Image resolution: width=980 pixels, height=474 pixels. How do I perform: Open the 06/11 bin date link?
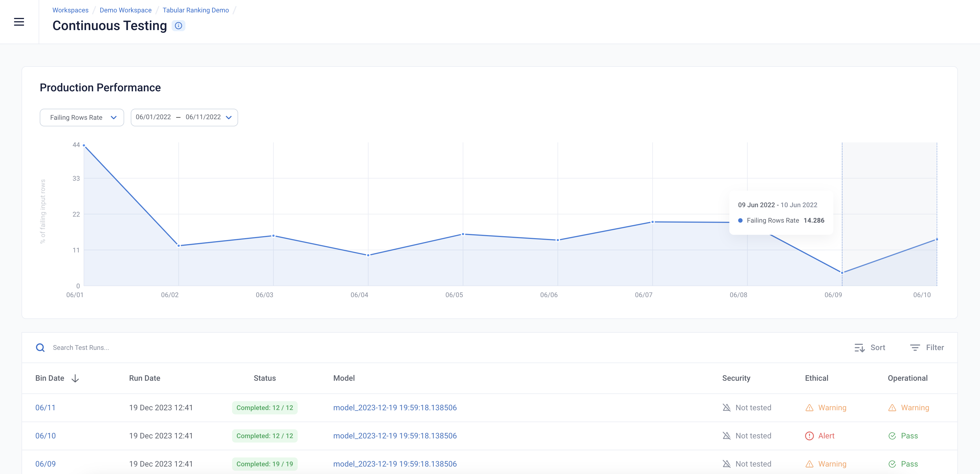45,408
